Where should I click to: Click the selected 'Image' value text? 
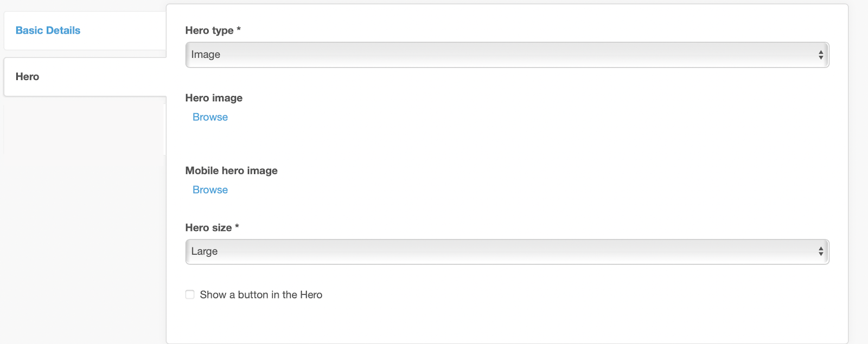tap(206, 55)
